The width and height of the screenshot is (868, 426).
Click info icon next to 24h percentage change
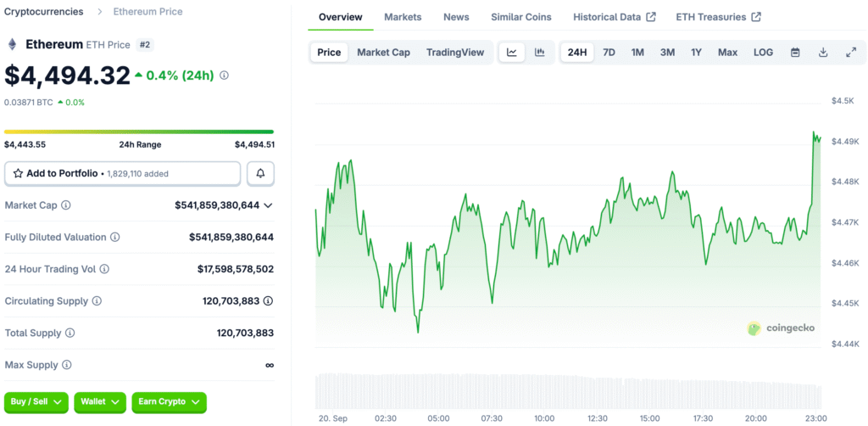(224, 76)
